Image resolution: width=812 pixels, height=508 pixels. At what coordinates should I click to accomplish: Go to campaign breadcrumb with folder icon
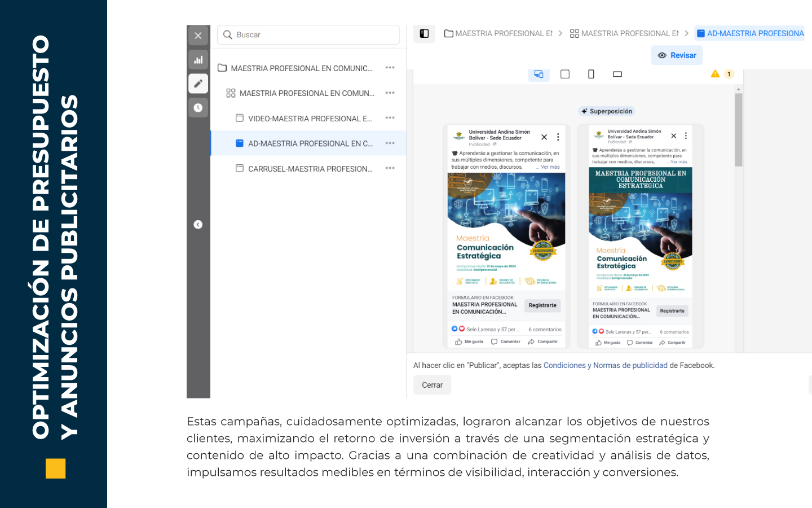pyautogui.click(x=498, y=34)
